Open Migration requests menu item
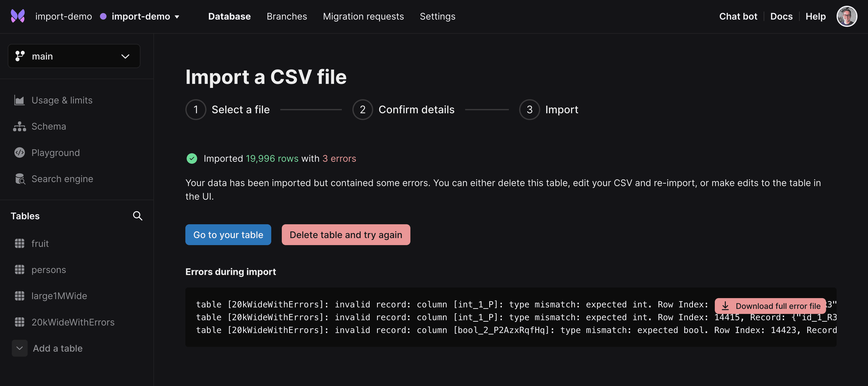 pyautogui.click(x=363, y=16)
